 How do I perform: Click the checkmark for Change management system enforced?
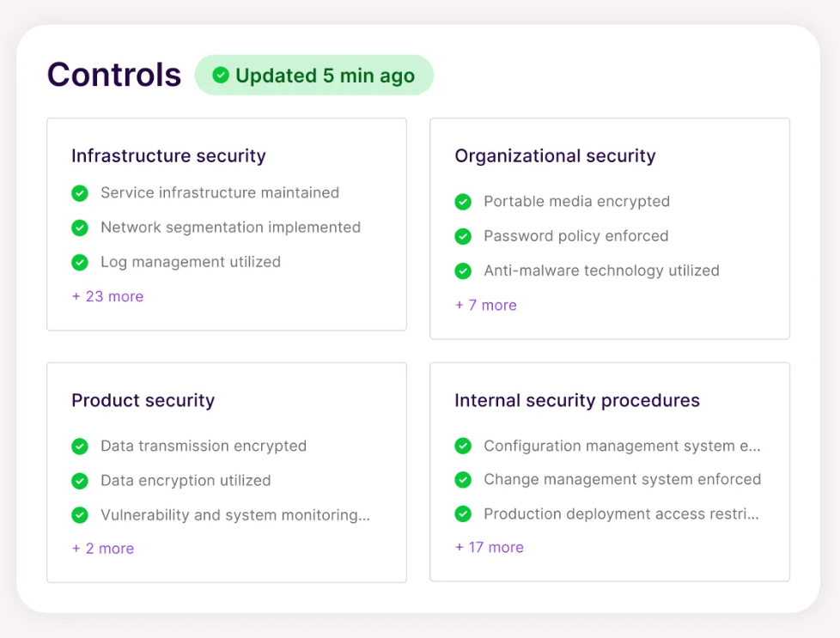pyautogui.click(x=463, y=481)
